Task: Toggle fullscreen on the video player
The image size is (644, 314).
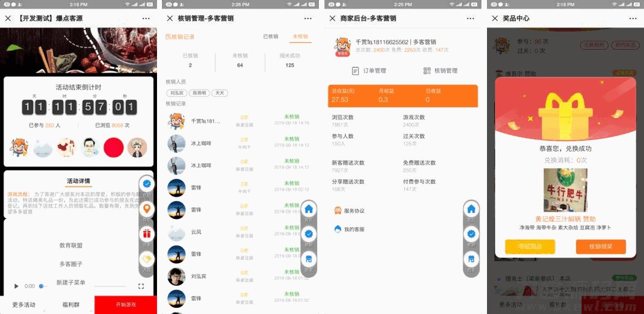Action: coord(141,286)
